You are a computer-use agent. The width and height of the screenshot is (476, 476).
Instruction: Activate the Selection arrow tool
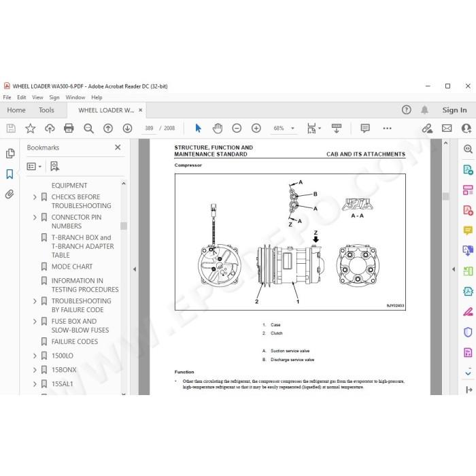click(198, 128)
